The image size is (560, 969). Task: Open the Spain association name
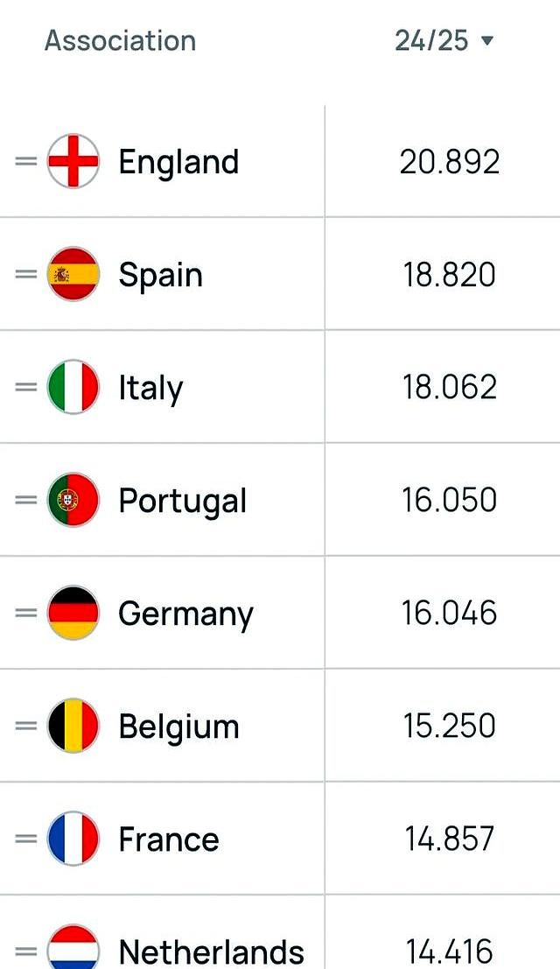(x=160, y=276)
